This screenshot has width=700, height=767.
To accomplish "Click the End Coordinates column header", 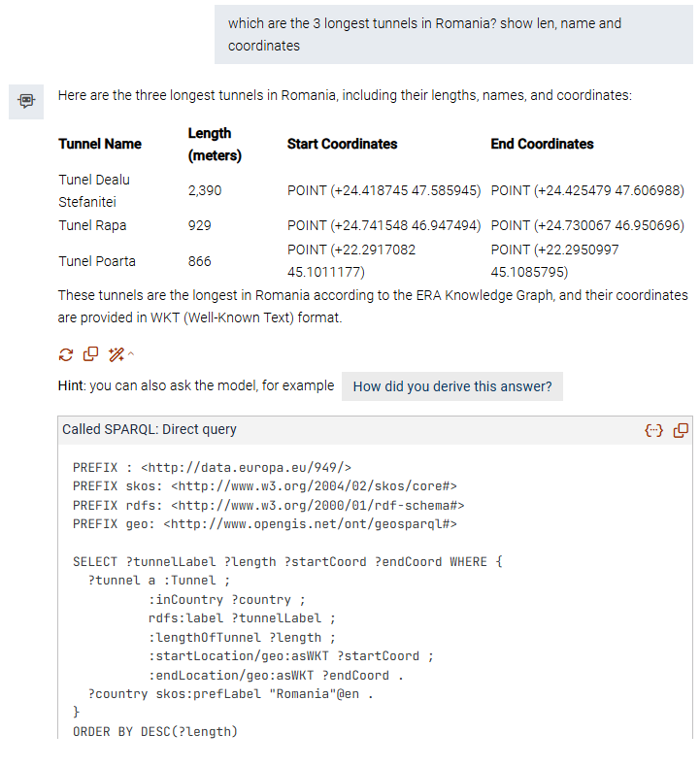I will (x=542, y=144).
